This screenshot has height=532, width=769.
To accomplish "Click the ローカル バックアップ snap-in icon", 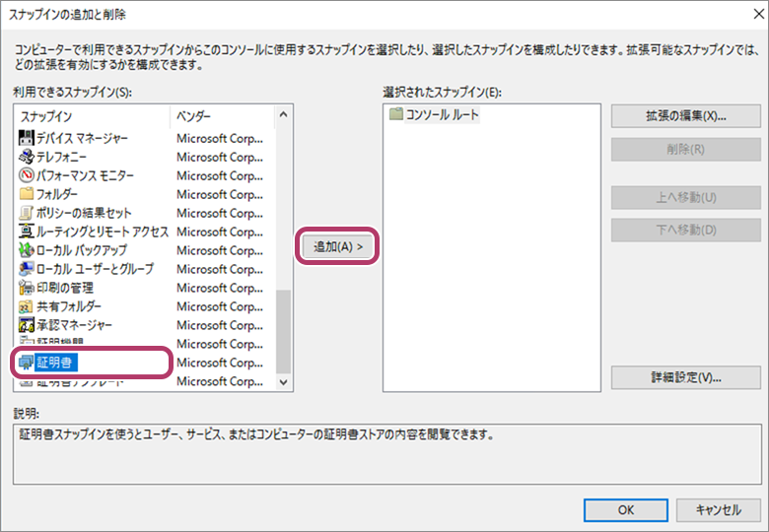I will coord(26,250).
